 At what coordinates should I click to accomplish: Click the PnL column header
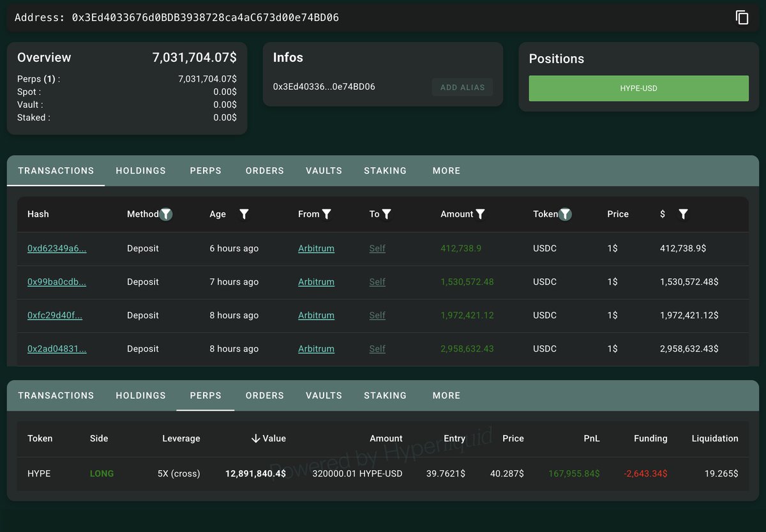click(x=590, y=438)
